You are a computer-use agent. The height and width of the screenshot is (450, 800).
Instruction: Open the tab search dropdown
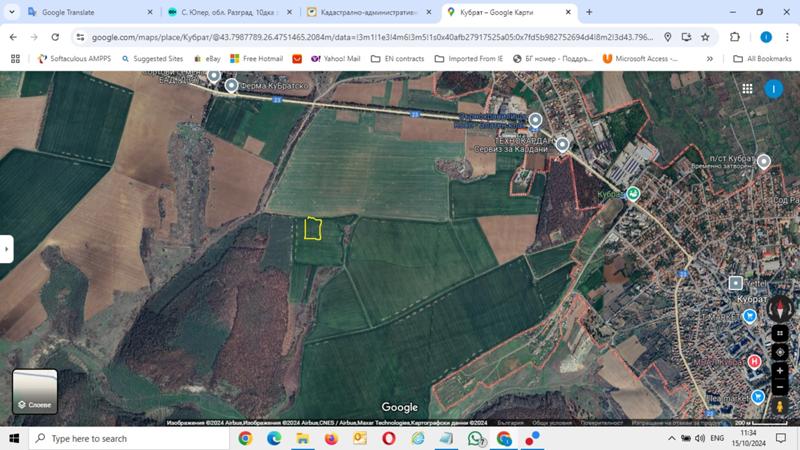click(11, 12)
